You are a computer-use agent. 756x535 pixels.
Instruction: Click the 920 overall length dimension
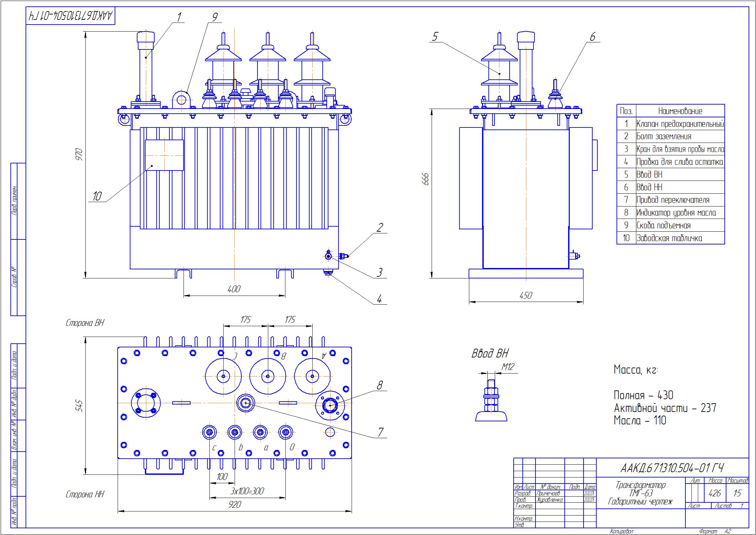point(234,504)
